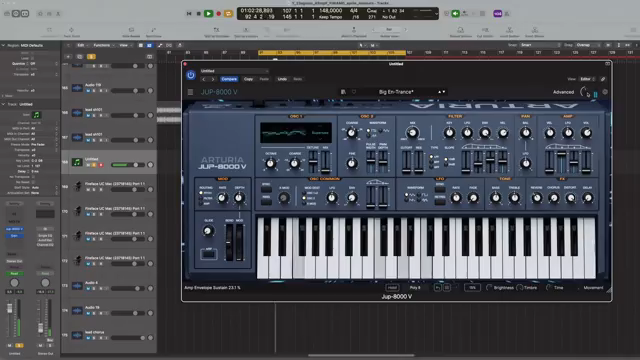Image resolution: width=640 pixels, height=360 pixels.
Task: Mute the Audio 119 track
Action: 88,91
